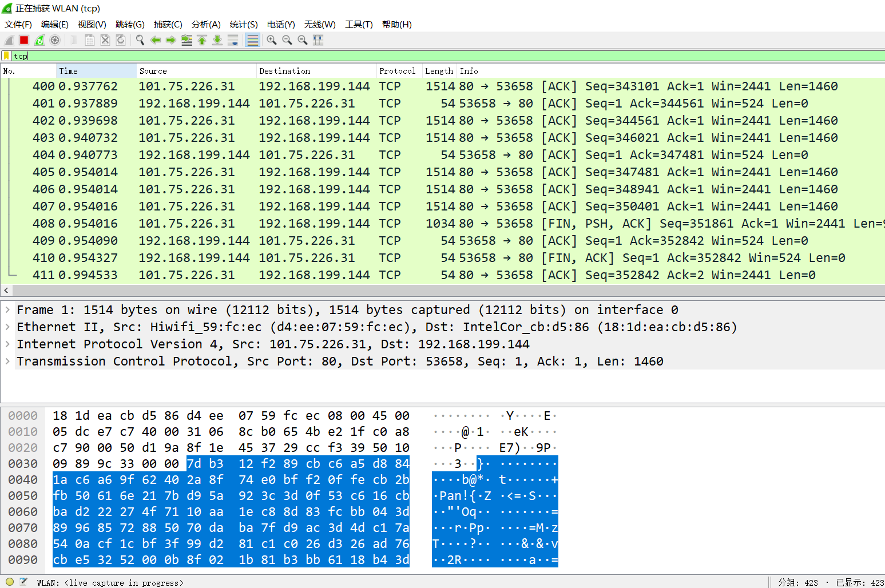Screen dimensions: 885x588
Task: Open the 帮助(H) menu
Action: coord(397,24)
